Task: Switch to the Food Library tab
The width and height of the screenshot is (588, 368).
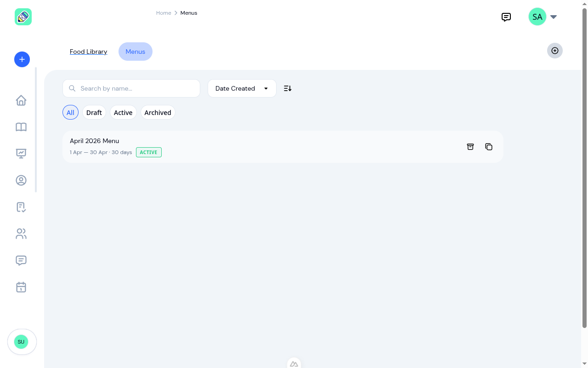Action: (x=89, y=52)
